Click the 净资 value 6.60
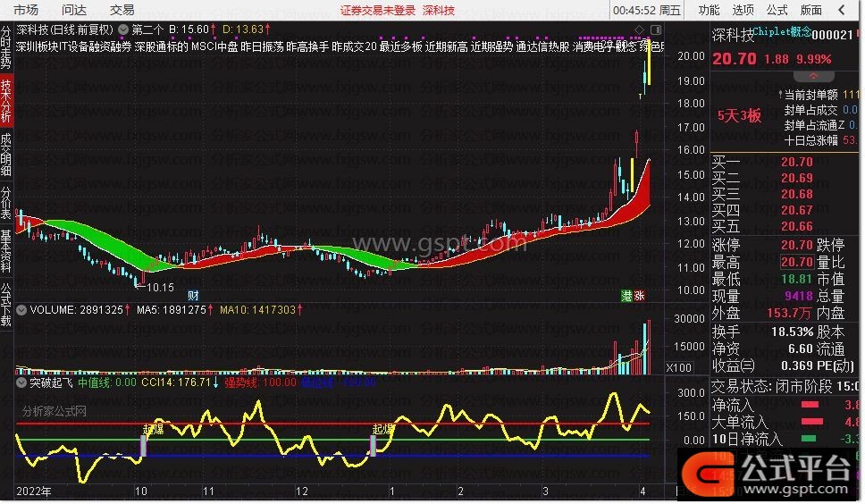 (801, 349)
